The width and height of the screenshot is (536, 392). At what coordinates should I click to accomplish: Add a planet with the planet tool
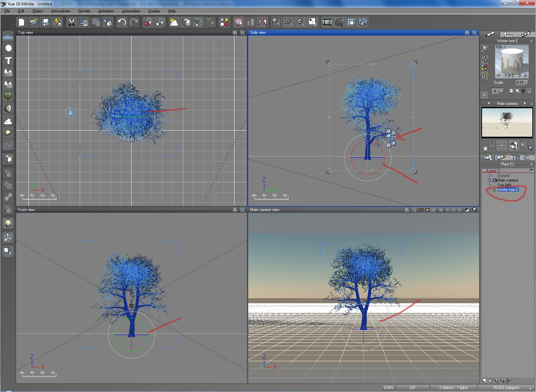pos(8,133)
